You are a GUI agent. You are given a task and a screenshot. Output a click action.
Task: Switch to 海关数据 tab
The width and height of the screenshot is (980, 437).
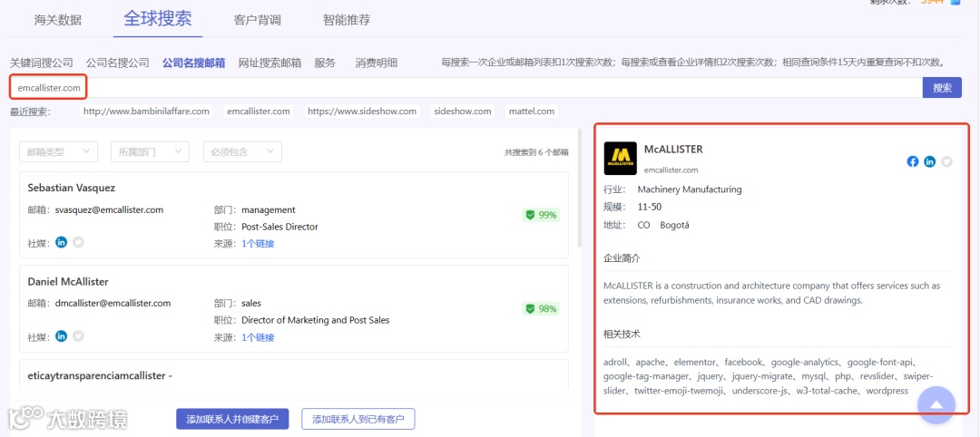[x=57, y=20]
